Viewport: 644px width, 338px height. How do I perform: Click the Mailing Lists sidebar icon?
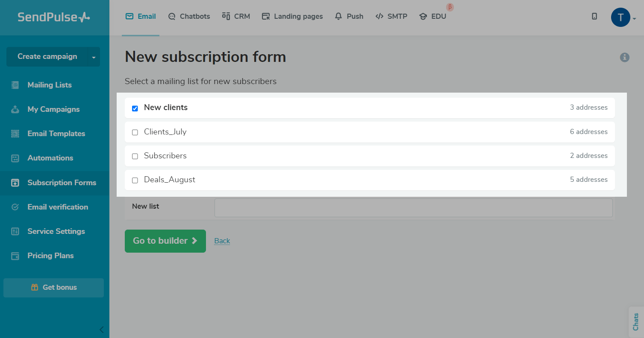click(15, 85)
